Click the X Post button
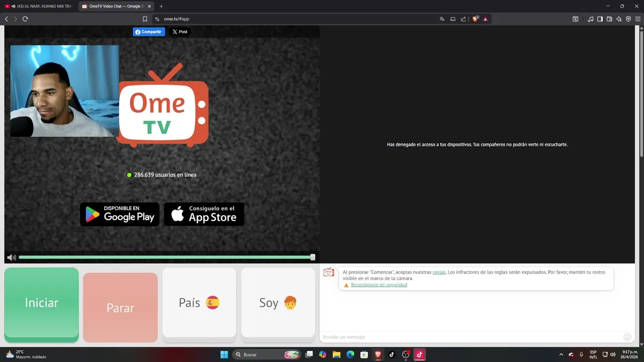The width and height of the screenshot is (644, 362). 180,32
